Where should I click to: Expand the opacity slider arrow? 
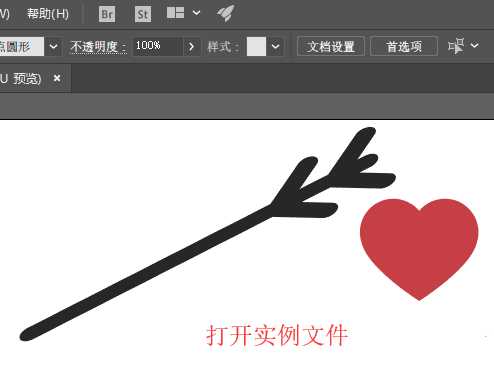(x=191, y=46)
